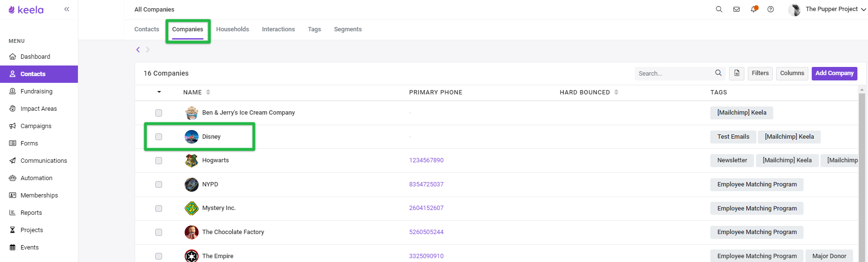Click the Events calendar icon

pyautogui.click(x=13, y=247)
